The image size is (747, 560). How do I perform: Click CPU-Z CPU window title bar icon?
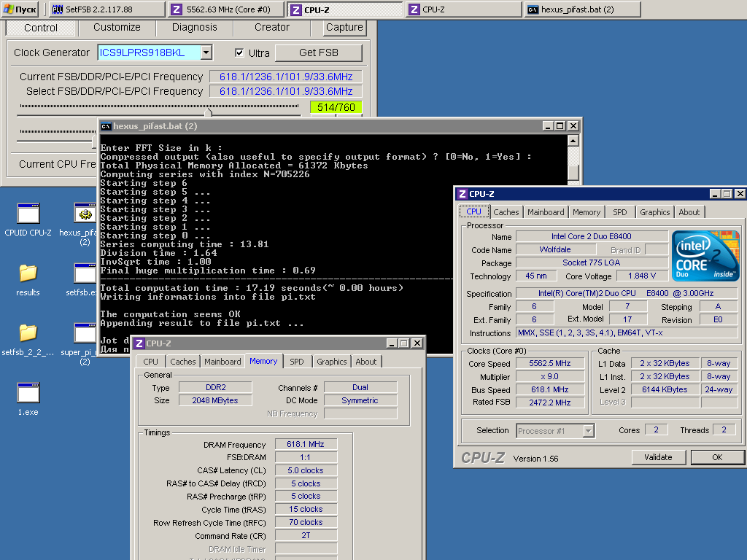pos(462,194)
